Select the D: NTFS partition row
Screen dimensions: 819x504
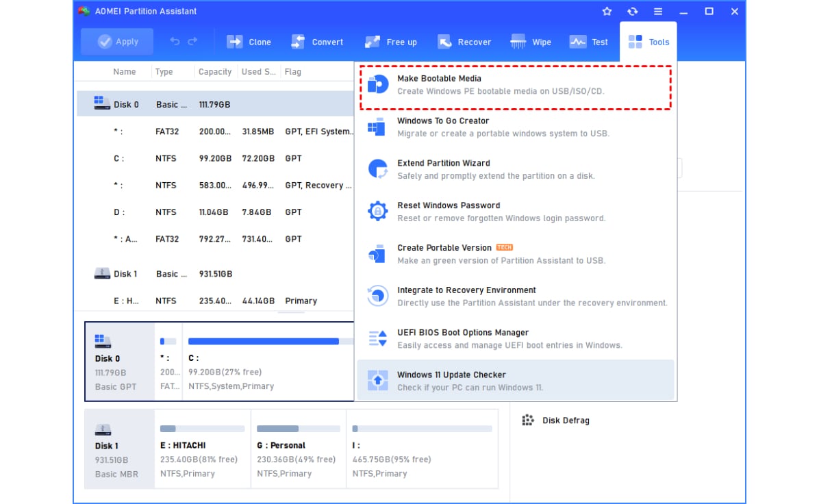[215, 212]
